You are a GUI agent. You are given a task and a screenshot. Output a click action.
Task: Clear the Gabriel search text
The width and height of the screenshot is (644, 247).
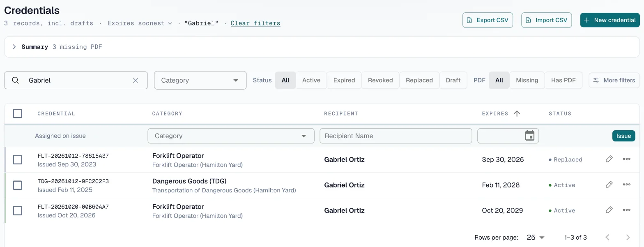click(x=136, y=81)
